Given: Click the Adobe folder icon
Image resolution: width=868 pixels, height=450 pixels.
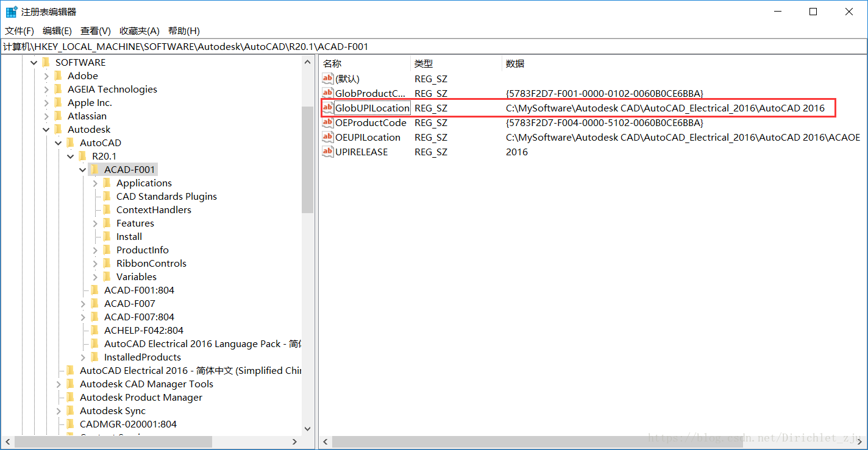Looking at the screenshot, I should [58, 76].
